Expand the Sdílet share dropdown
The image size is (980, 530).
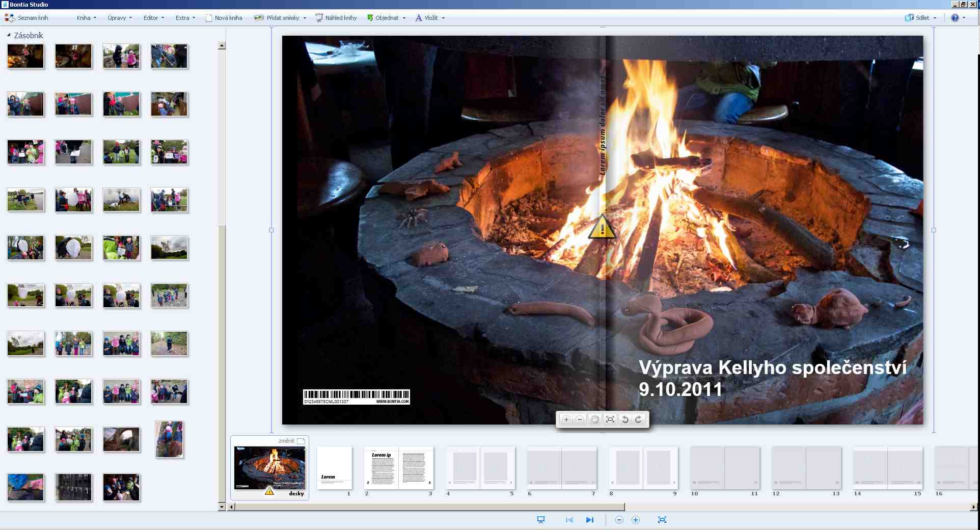point(921,18)
